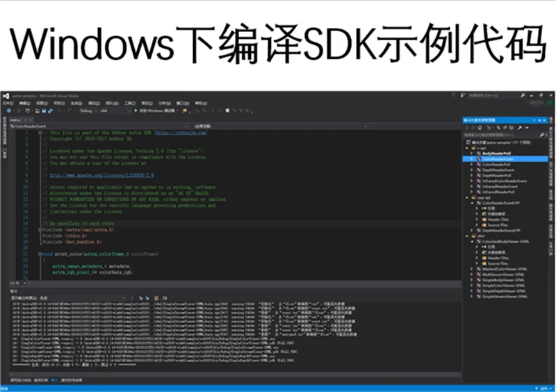
Task: Open the 帮助(H) help menu
Action: click(x=201, y=104)
